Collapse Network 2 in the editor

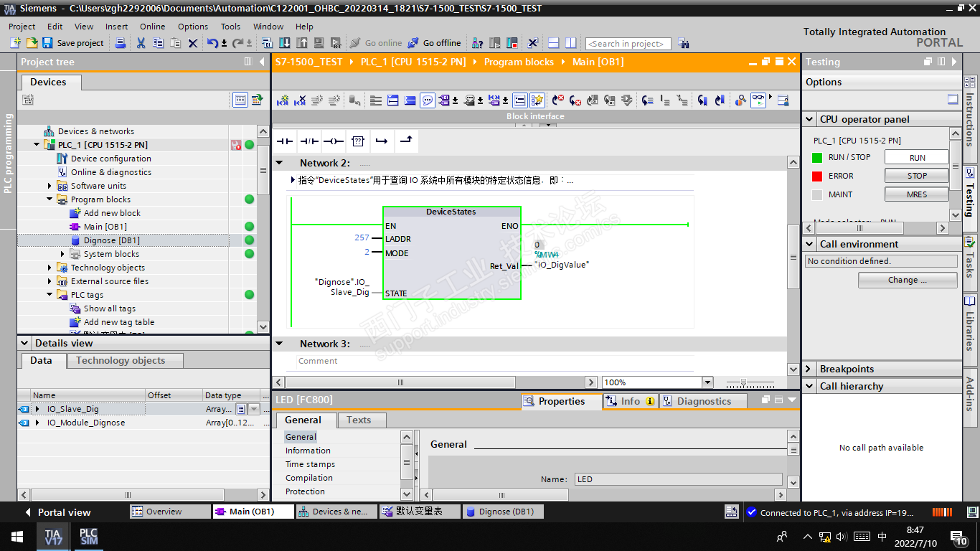tap(281, 163)
